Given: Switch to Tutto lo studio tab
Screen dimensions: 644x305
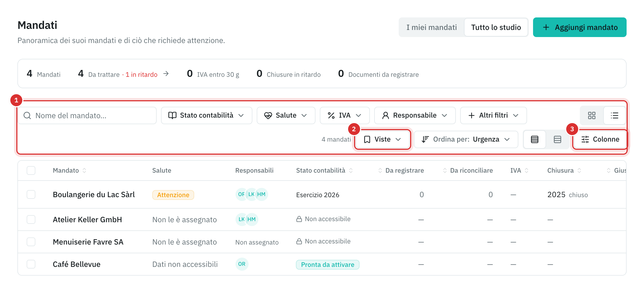Looking at the screenshot, I should click(496, 27).
